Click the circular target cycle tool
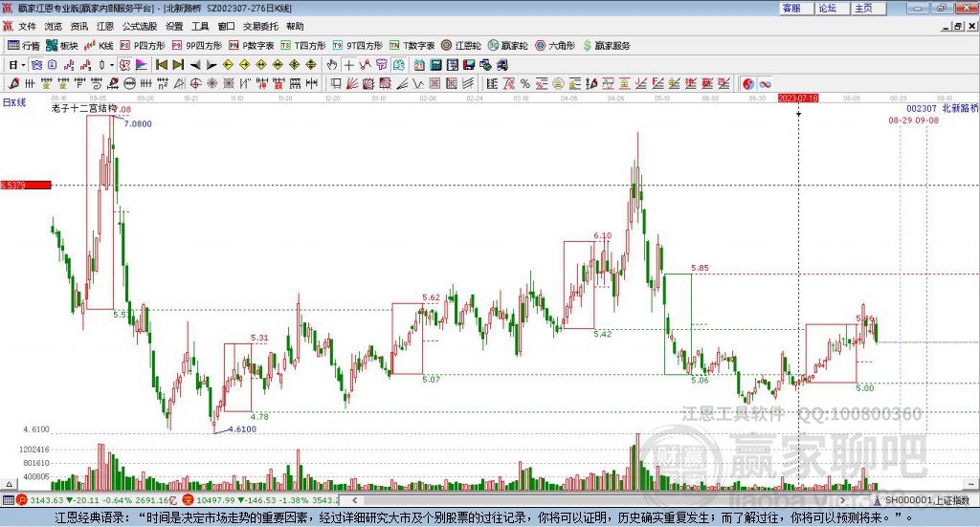The width and height of the screenshot is (980, 527). [195, 83]
